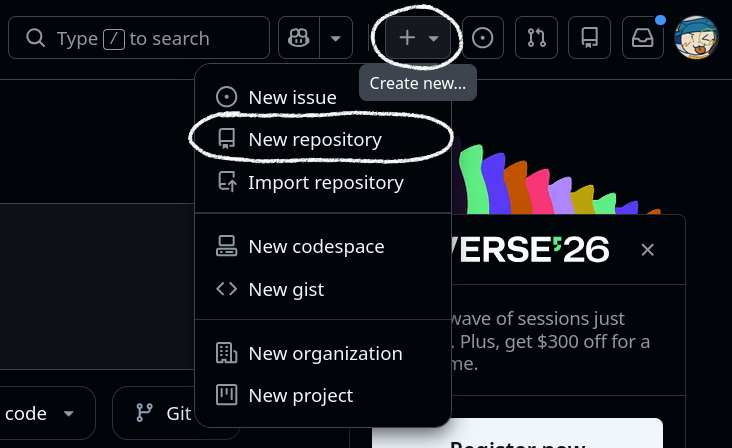This screenshot has width=732, height=448.
Task: Choose Import repository menu item
Action: click(x=323, y=182)
